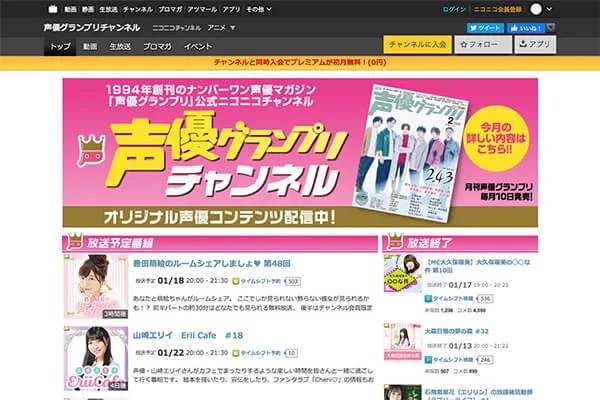Open the 生放送 link in top bar
Viewport: 600px width, 400px height.
pyautogui.click(x=108, y=9)
